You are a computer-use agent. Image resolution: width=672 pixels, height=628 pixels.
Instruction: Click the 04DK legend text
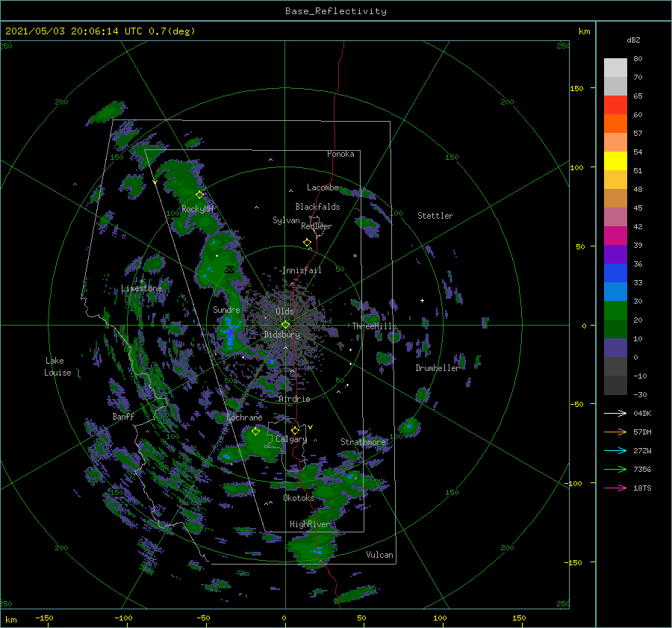(x=642, y=413)
